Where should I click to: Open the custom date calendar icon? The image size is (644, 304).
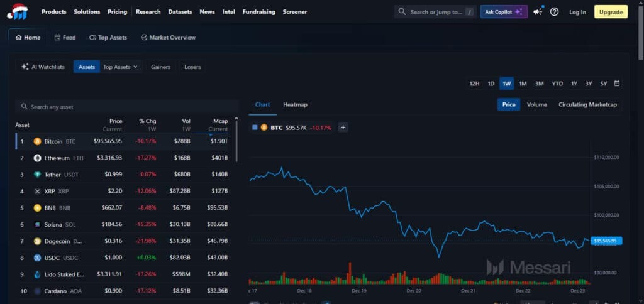(x=616, y=84)
